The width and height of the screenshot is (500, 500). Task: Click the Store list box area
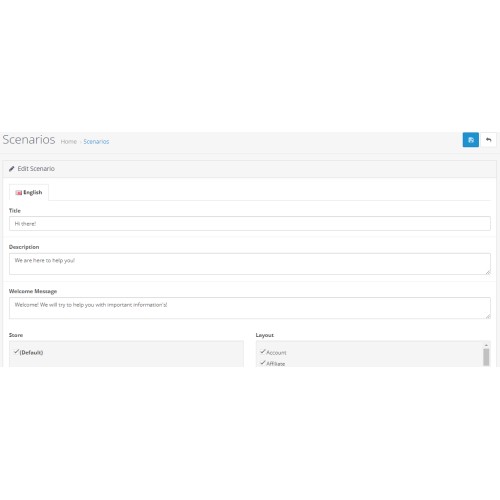coord(126,354)
